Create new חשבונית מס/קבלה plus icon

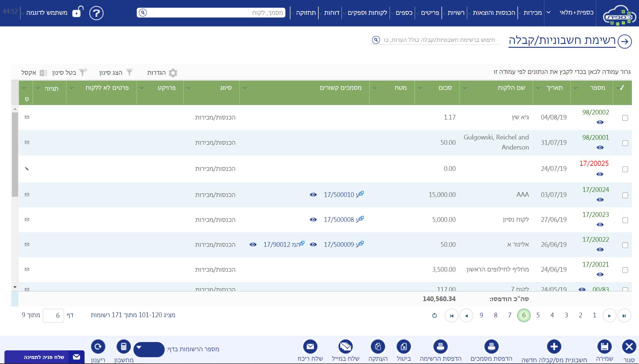point(554,346)
